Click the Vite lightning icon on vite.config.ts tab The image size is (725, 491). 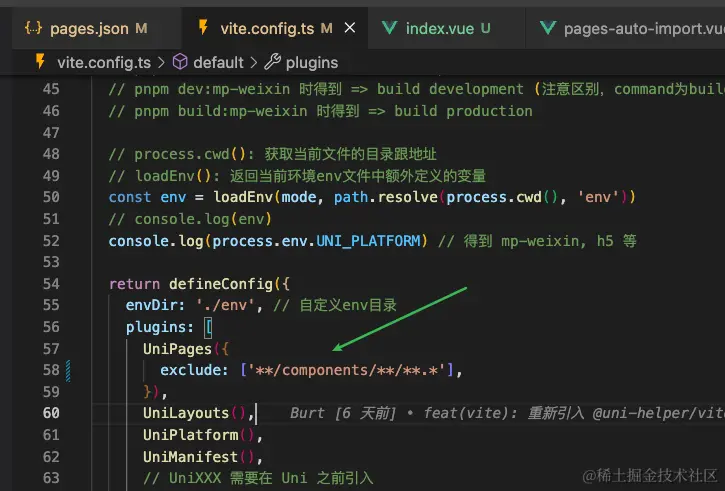coord(203,27)
